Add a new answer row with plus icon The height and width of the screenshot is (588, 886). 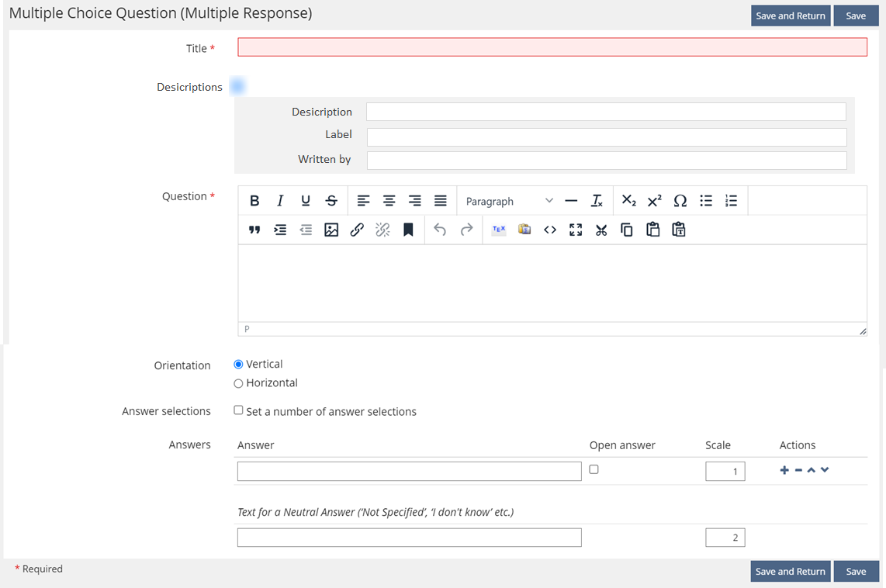[784, 470]
